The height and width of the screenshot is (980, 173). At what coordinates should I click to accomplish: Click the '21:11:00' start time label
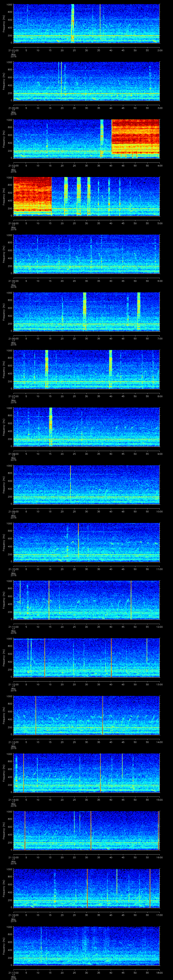(x=13, y=627)
